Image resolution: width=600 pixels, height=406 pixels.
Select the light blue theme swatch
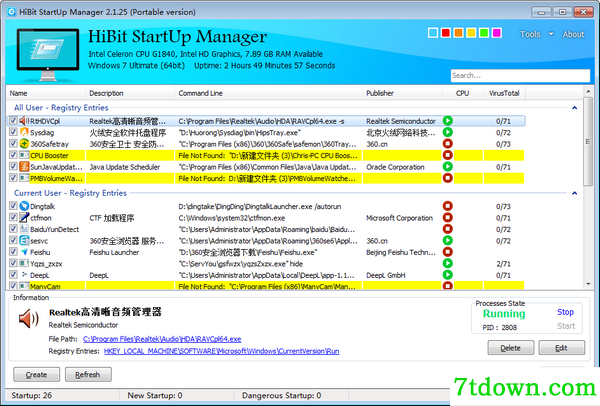(433, 33)
